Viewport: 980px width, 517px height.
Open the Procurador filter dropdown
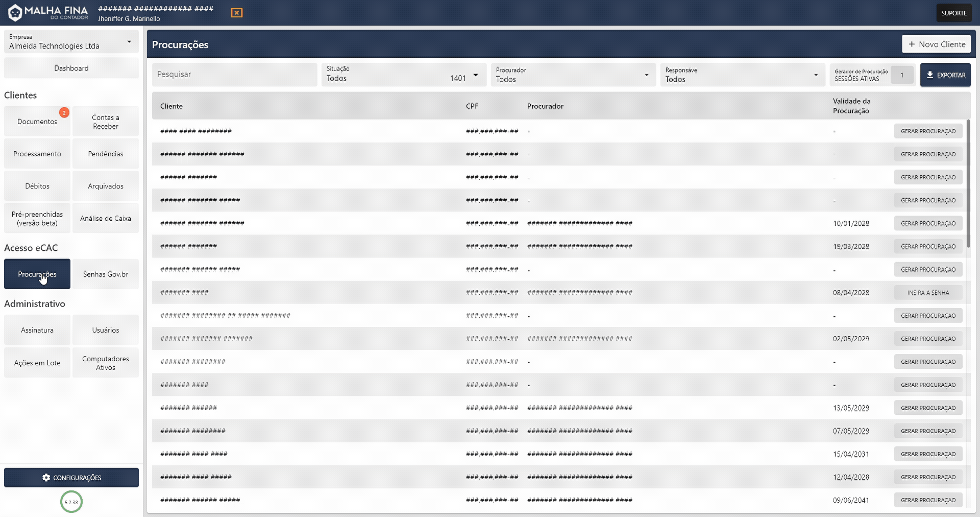(647, 75)
